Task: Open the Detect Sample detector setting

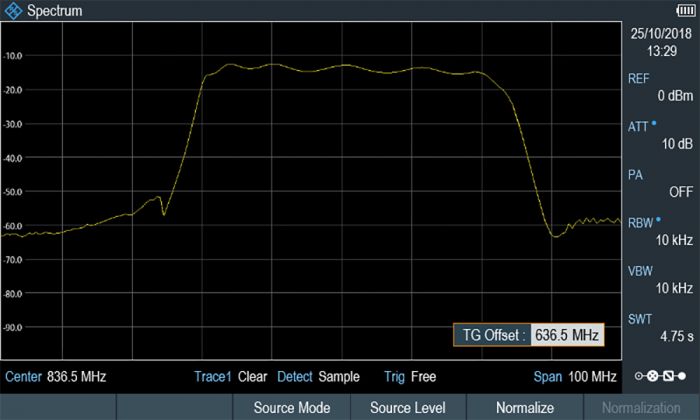Action: tap(318, 377)
